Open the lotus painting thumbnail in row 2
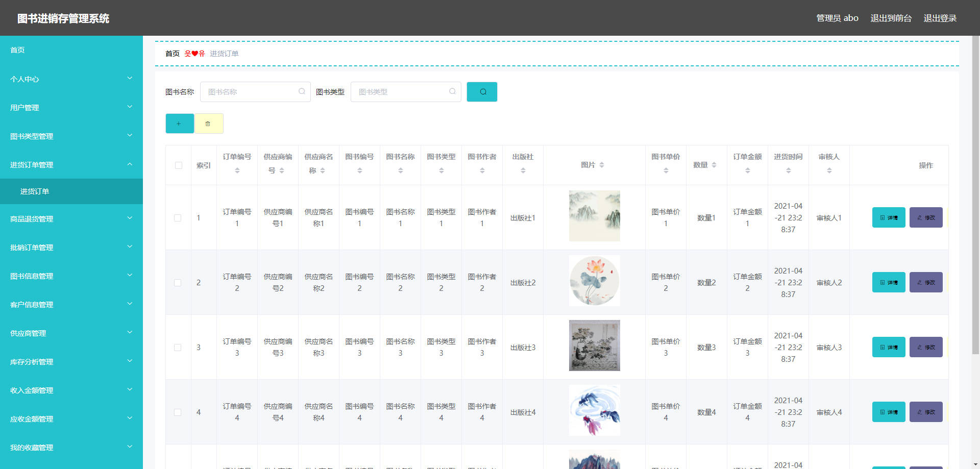This screenshot has height=469, width=980. coord(595,281)
